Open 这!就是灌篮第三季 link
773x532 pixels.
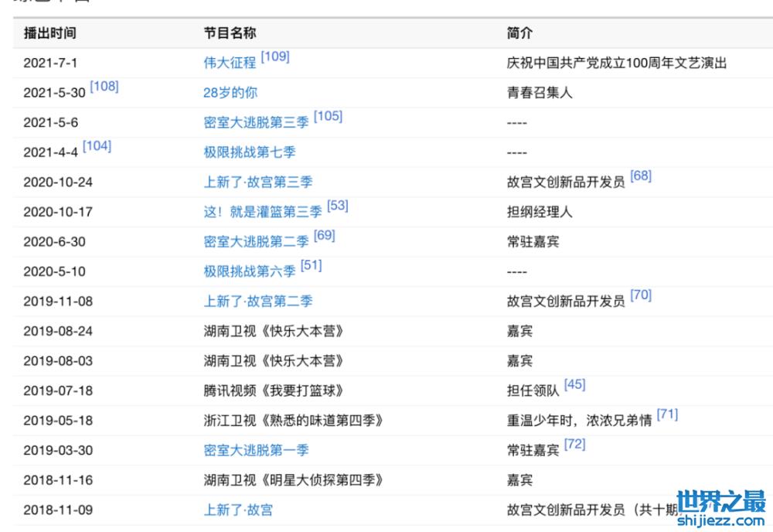262,212
